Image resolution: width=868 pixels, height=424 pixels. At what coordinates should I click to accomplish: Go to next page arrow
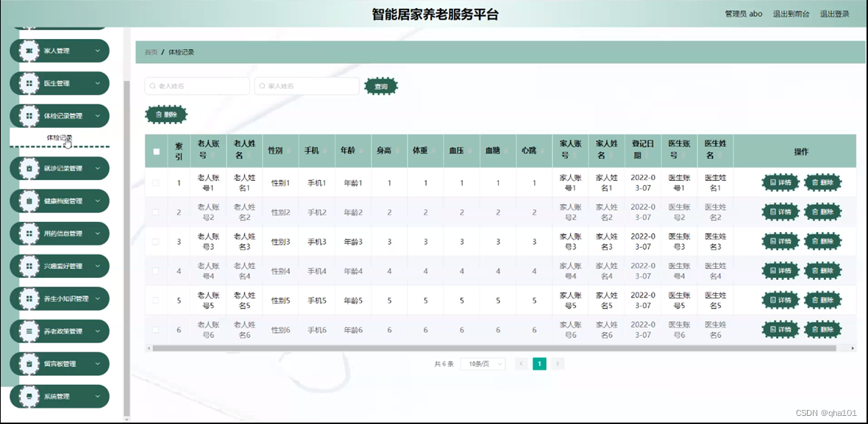tap(558, 364)
